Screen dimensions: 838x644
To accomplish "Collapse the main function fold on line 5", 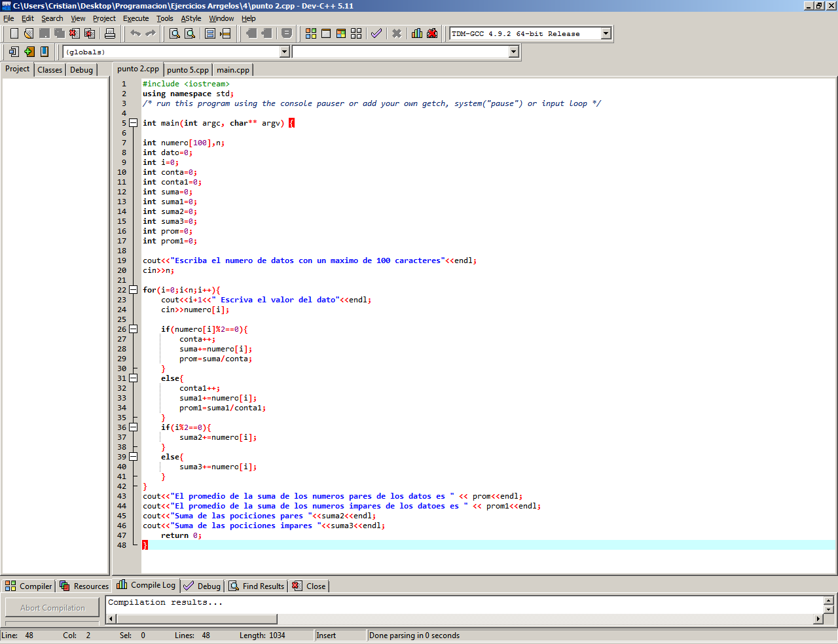I will (x=134, y=123).
